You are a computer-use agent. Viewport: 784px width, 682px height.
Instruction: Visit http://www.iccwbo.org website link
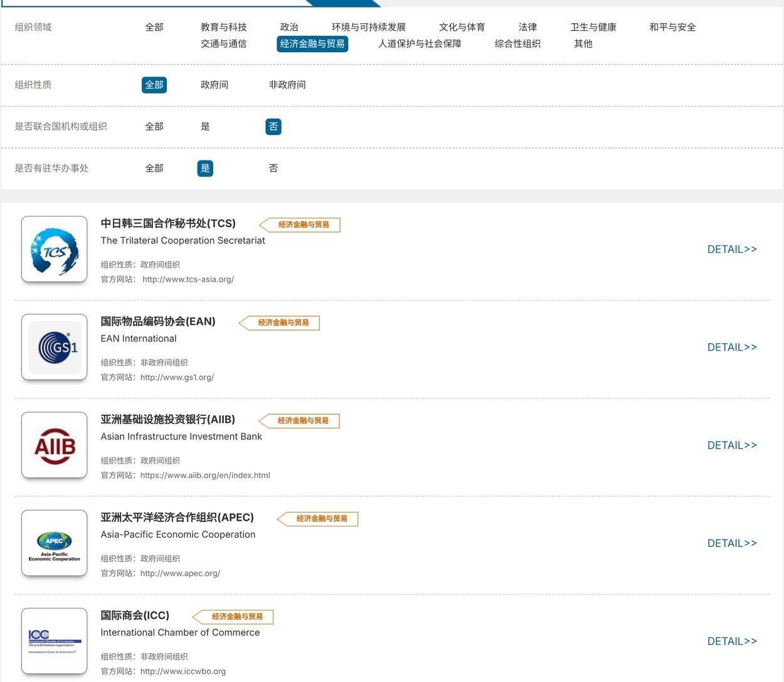[183, 671]
